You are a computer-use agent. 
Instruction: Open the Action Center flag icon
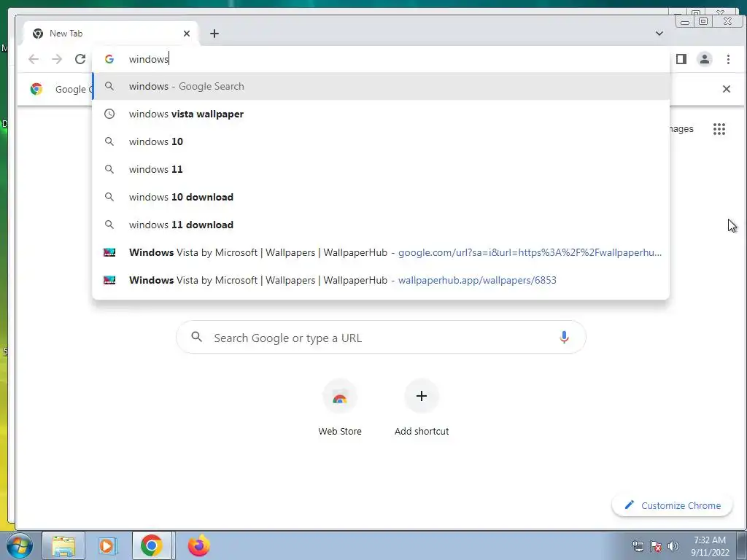(656, 546)
